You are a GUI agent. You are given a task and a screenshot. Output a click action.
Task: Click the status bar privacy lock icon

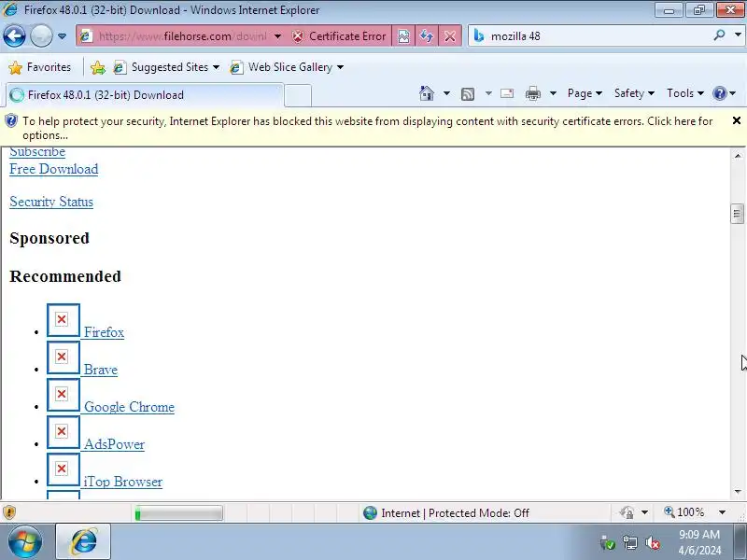click(x=627, y=512)
